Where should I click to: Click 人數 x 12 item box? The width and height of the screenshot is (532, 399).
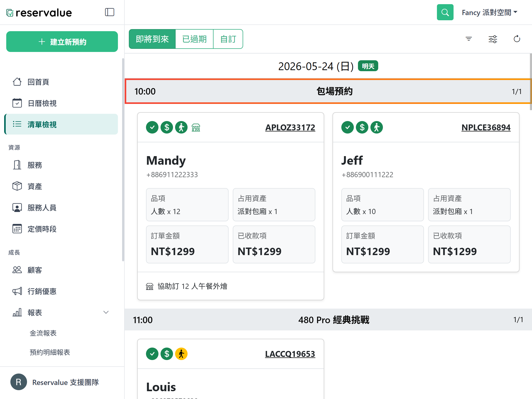(187, 205)
